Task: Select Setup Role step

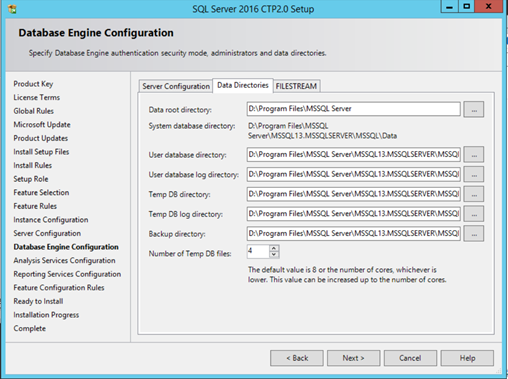Action: (31, 179)
